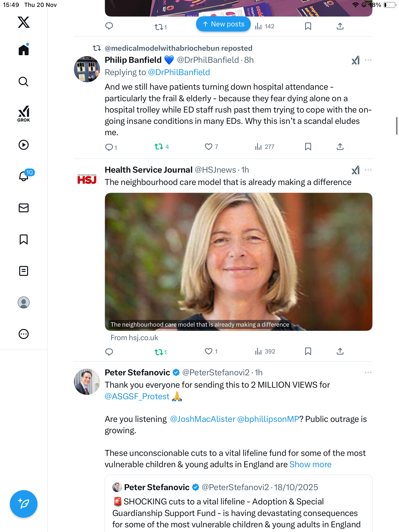Screen dimensions: 399x532
Task: Undo repost on Philip Banfield's post
Action: [159, 147]
